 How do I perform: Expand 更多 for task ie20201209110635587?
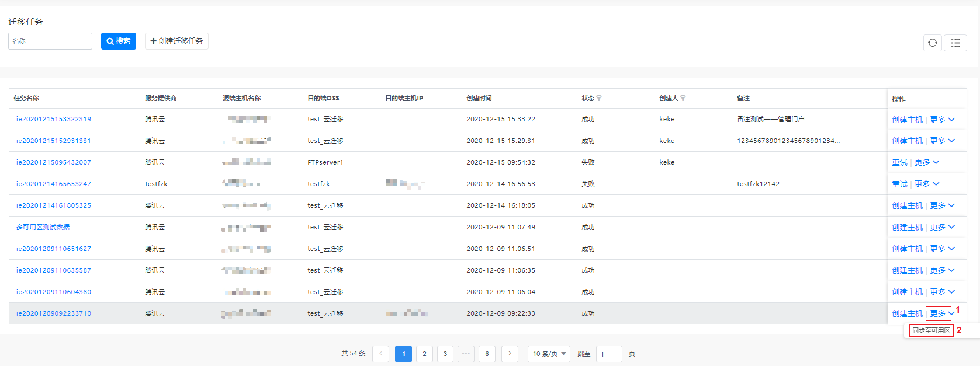[942, 270]
